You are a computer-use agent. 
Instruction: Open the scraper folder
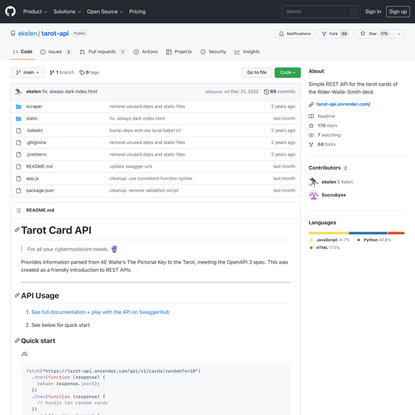click(34, 107)
